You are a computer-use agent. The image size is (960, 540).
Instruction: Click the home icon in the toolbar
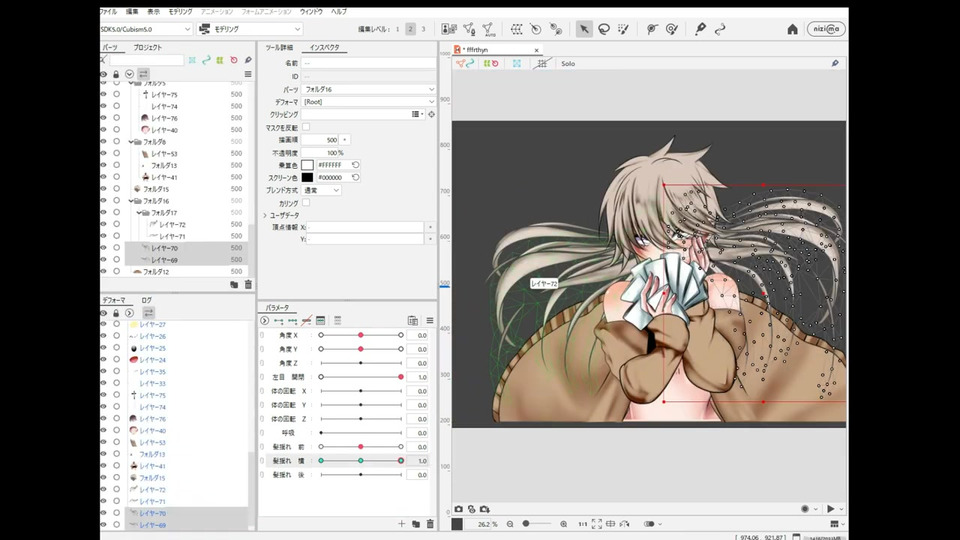tap(792, 29)
